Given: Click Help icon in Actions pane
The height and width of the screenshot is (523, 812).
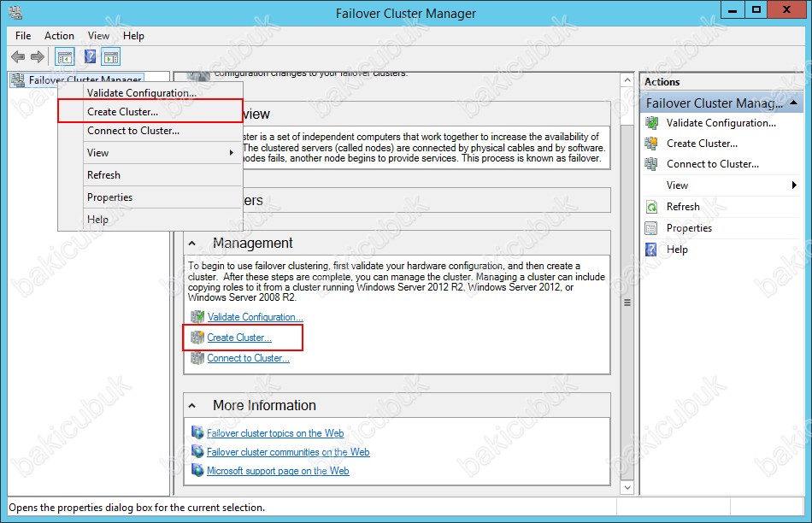Looking at the screenshot, I should (651, 250).
